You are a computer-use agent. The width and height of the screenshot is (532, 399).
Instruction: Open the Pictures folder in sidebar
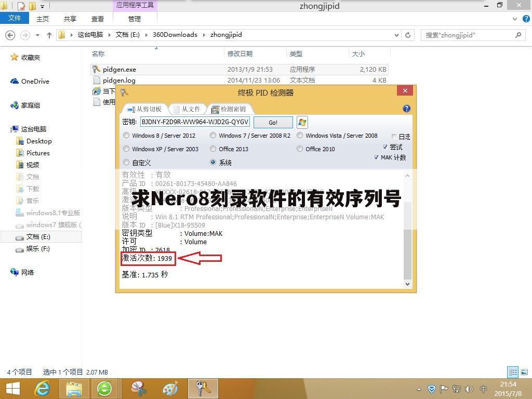(x=33, y=153)
